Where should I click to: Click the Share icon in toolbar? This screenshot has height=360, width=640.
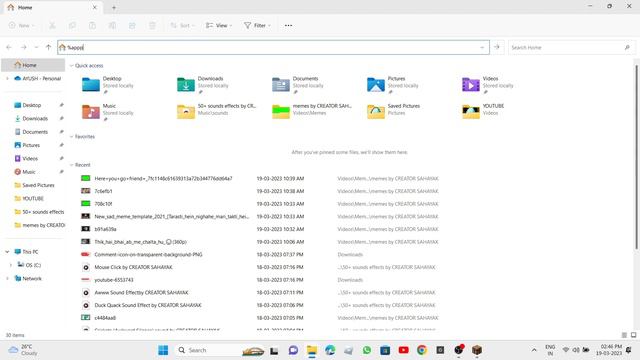132,25
